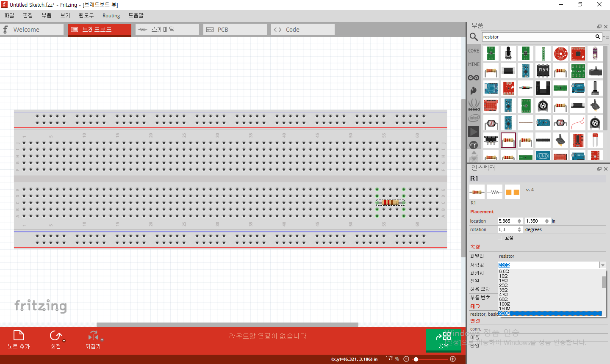Viewport: 610px width, 364px height.
Task: Click the horizontal canvas scrollbar
Action: 227,325
